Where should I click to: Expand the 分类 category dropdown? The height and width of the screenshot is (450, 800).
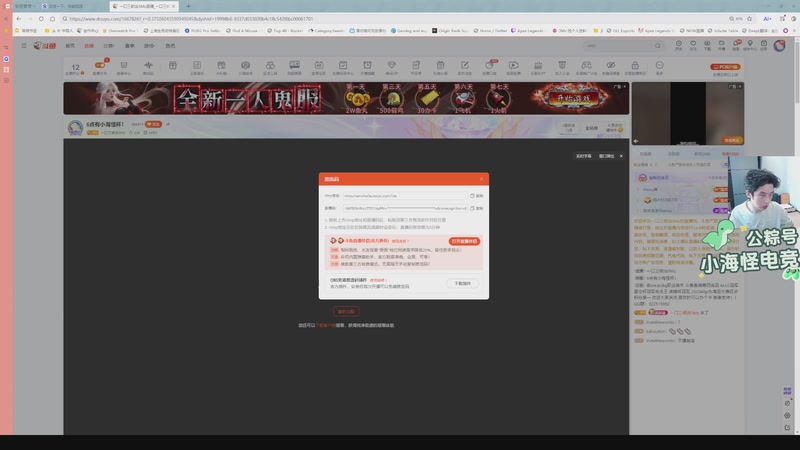pos(108,46)
